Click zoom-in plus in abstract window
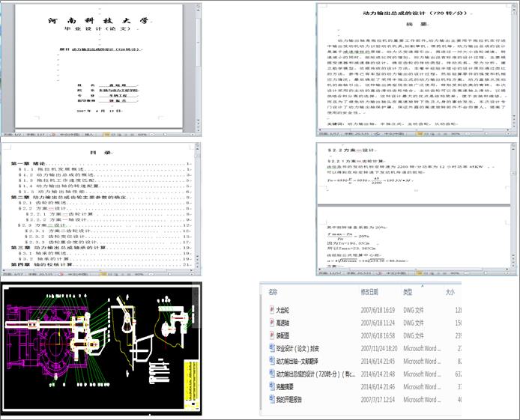This screenshot has width=520, height=420. [x=509, y=134]
